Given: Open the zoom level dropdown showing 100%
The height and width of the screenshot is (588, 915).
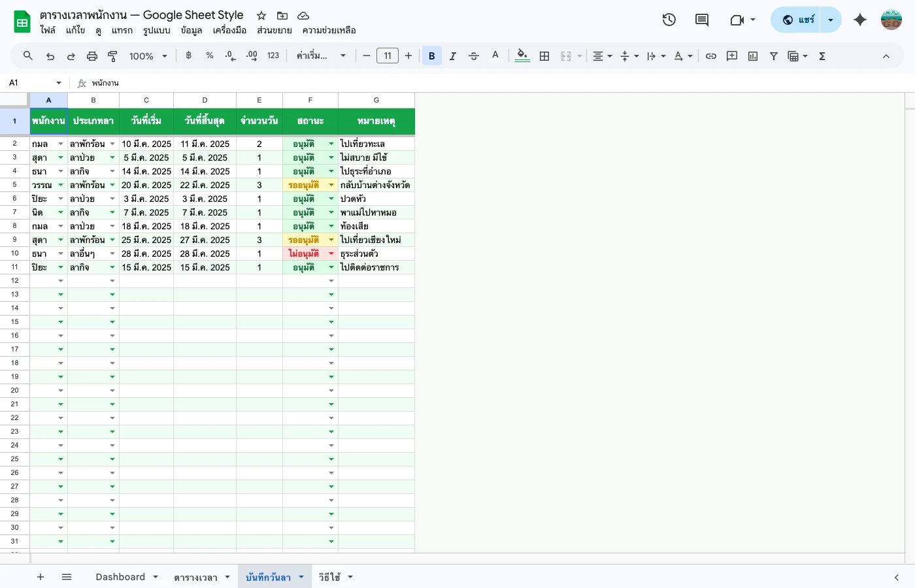Looking at the screenshot, I should pos(148,56).
